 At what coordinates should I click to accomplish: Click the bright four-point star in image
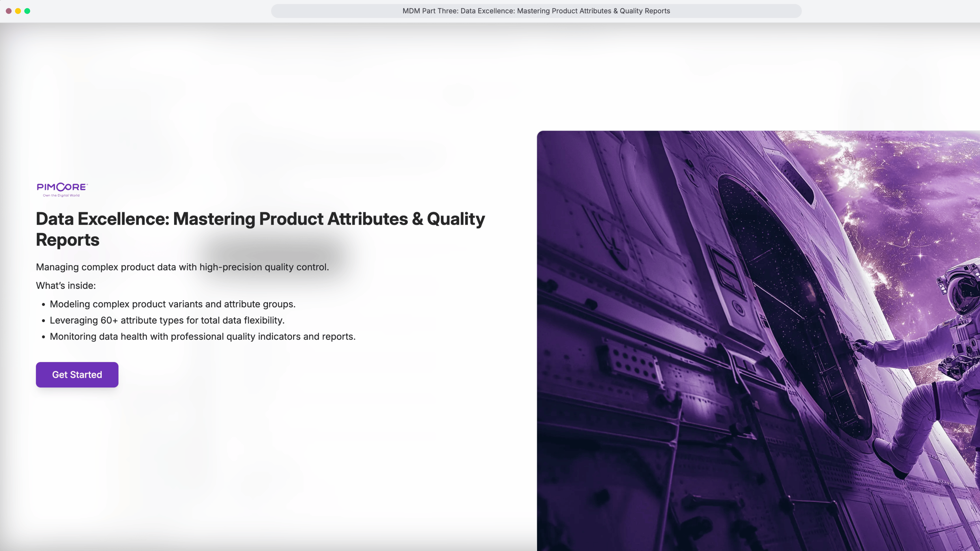coord(921,255)
